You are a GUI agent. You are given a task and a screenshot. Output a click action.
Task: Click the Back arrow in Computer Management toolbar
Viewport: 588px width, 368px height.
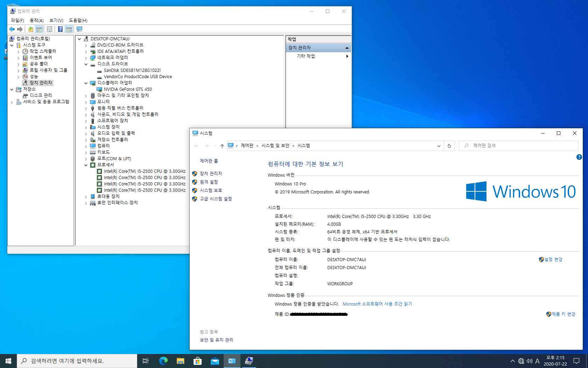pos(12,29)
